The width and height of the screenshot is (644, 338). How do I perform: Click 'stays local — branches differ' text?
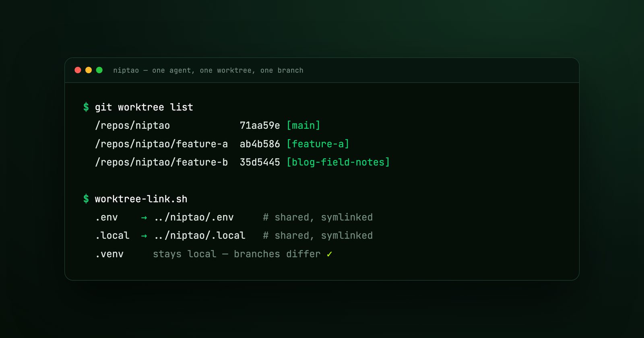237,254
